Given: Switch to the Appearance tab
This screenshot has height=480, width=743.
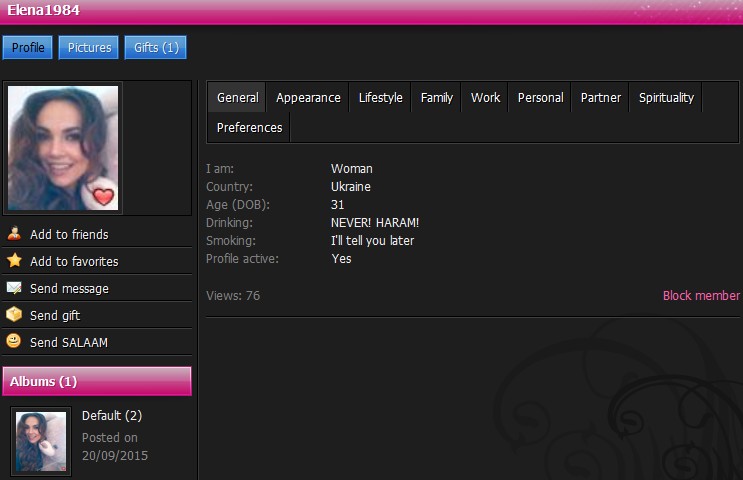Looking at the screenshot, I should pyautogui.click(x=308, y=98).
